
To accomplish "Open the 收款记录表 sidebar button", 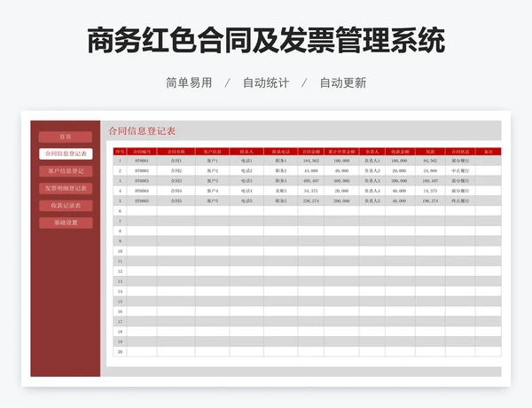I will pos(66,206).
